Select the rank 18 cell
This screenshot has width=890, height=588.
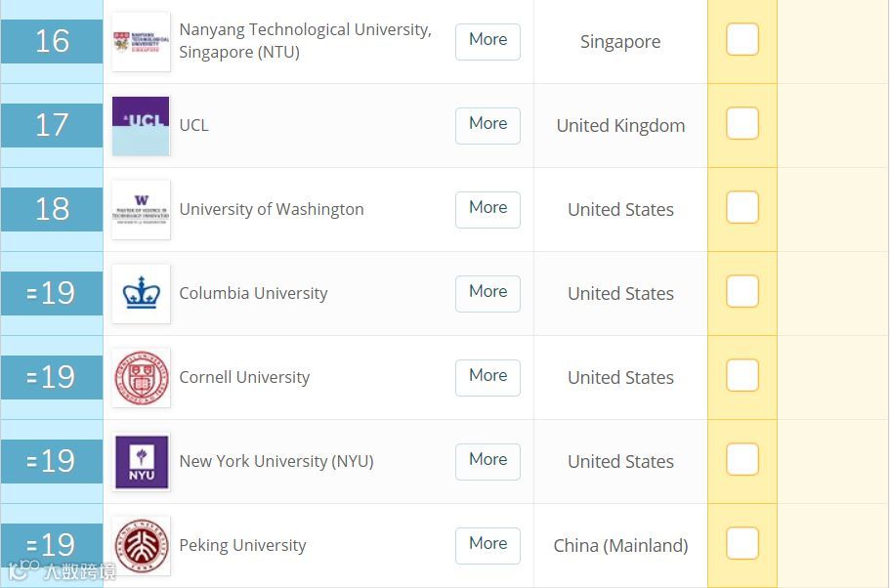52,209
